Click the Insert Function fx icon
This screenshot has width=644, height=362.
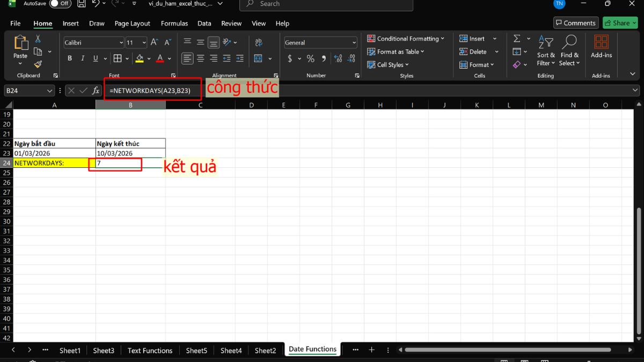pyautogui.click(x=96, y=91)
